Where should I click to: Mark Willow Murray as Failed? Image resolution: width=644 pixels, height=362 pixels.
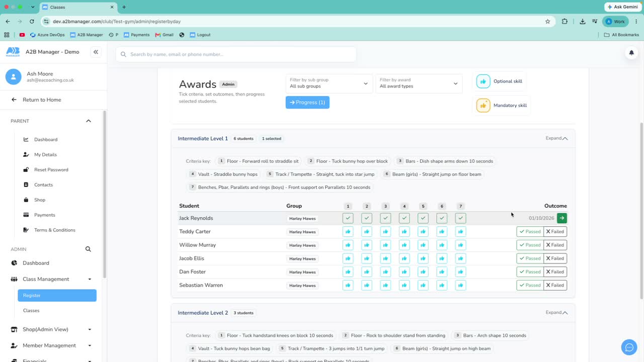click(x=555, y=245)
